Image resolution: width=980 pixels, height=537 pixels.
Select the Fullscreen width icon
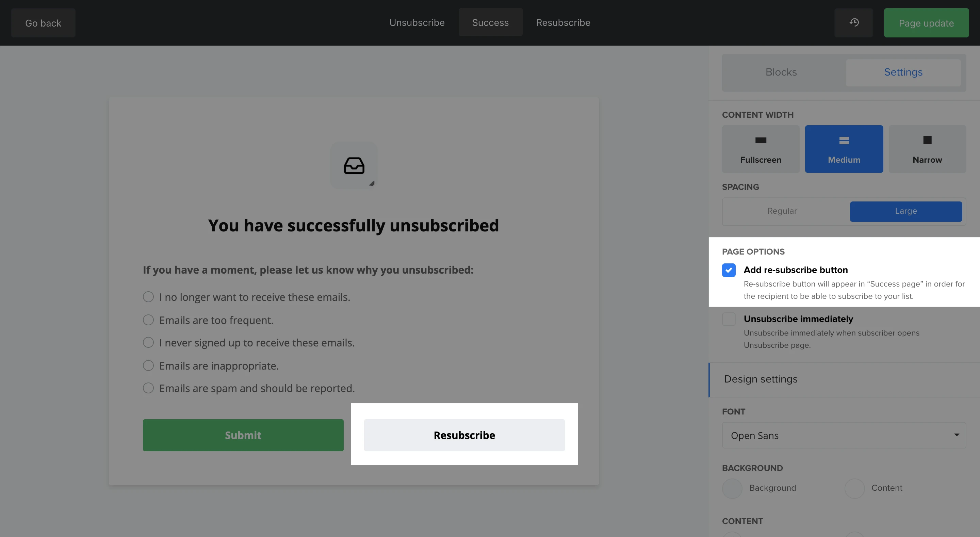pyautogui.click(x=761, y=141)
